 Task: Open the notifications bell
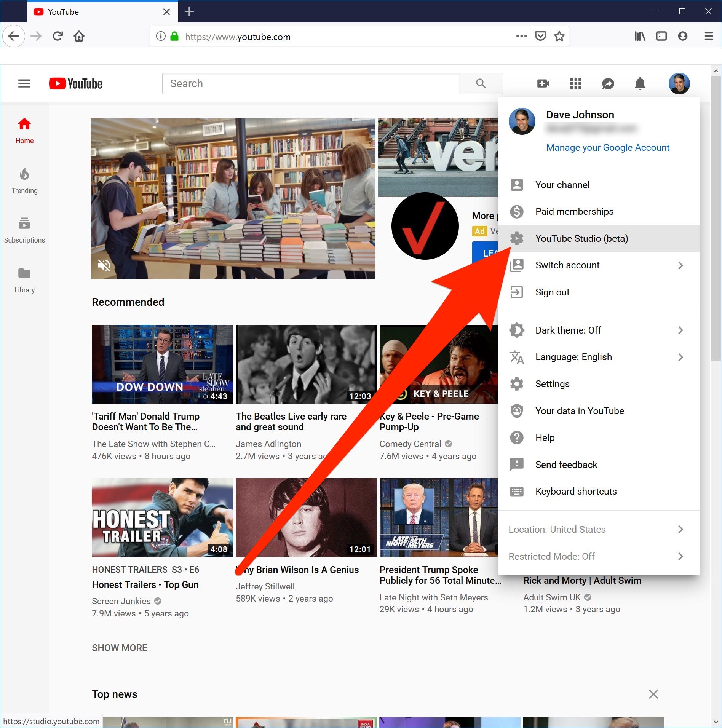coord(640,83)
